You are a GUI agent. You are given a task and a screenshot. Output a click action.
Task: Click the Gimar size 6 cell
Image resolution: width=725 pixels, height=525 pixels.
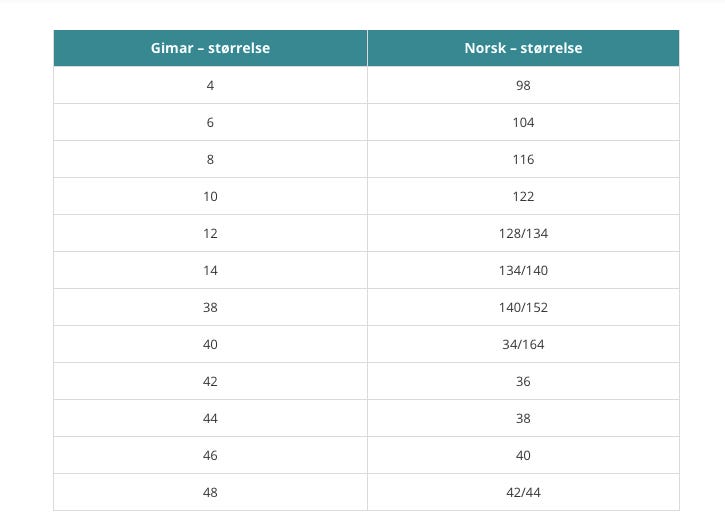pyautogui.click(x=210, y=122)
